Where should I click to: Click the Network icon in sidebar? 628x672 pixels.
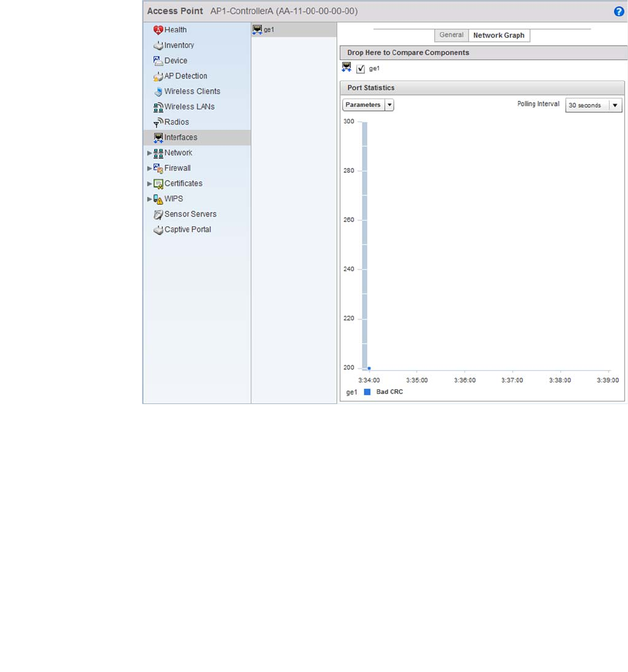coord(158,153)
